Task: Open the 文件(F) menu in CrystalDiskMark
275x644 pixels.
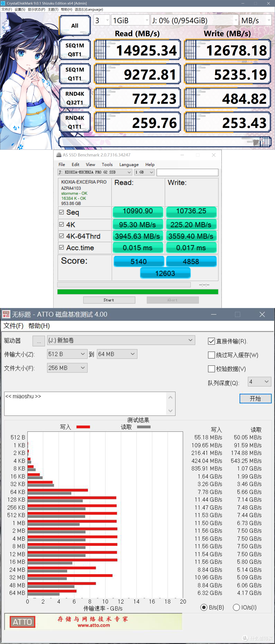Action: tap(7, 9)
